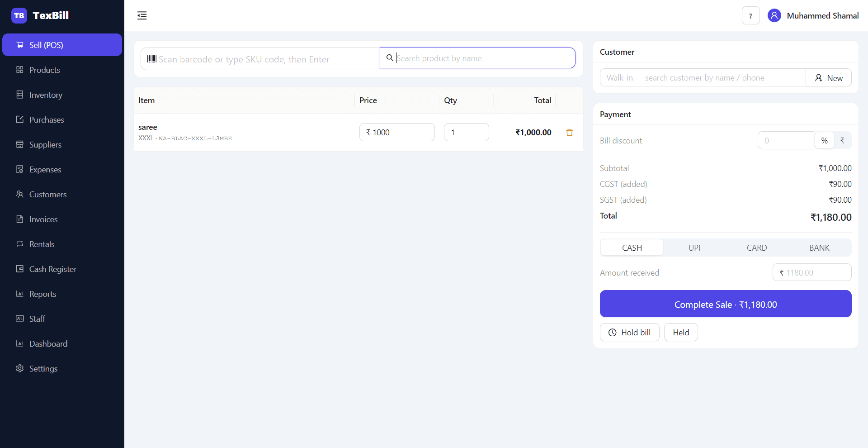This screenshot has width=868, height=448.
Task: Go to Purchases page
Action: coord(62,119)
